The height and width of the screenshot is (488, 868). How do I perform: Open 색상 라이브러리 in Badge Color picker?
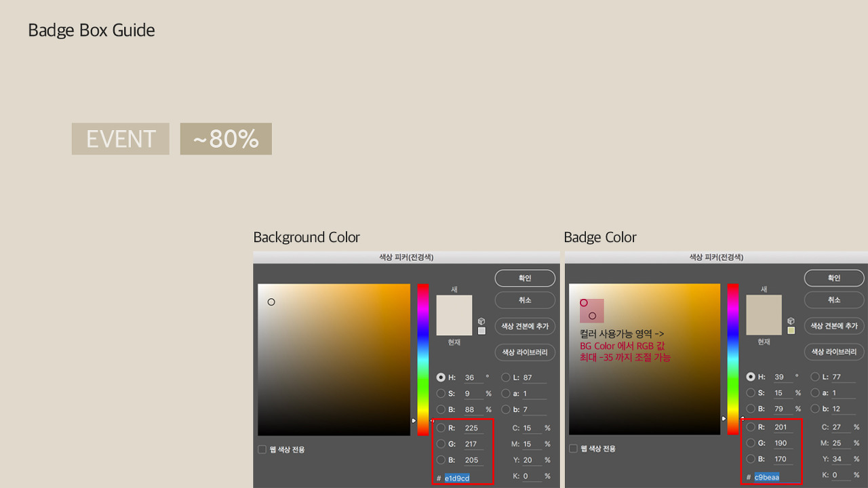pos(834,352)
